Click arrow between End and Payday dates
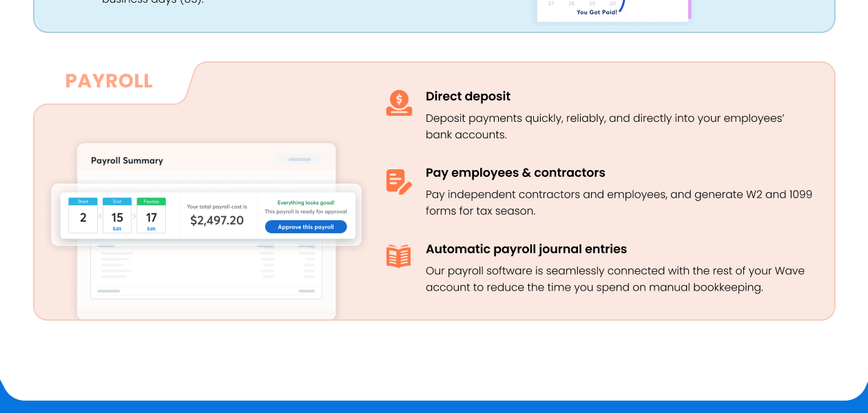This screenshot has width=868, height=413. (x=134, y=216)
